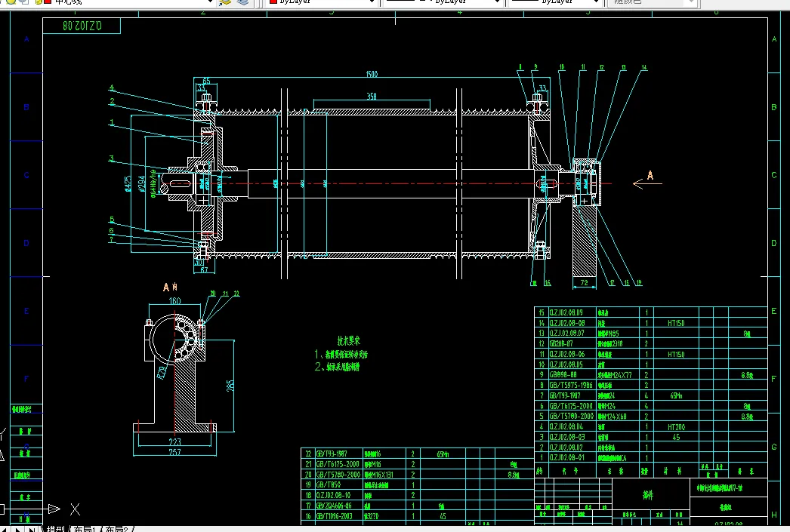Select the HT200 material cell
790x532 pixels.
point(676,427)
